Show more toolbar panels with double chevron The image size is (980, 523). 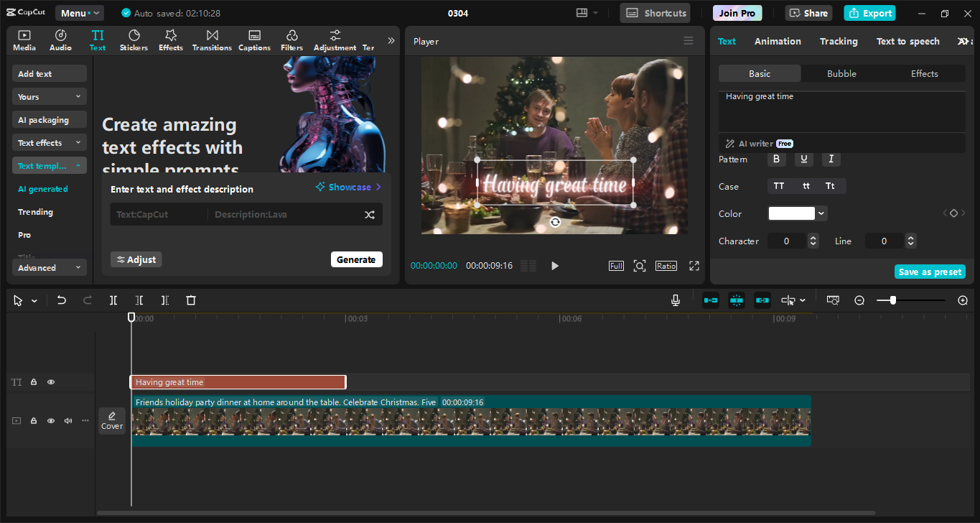click(x=391, y=41)
